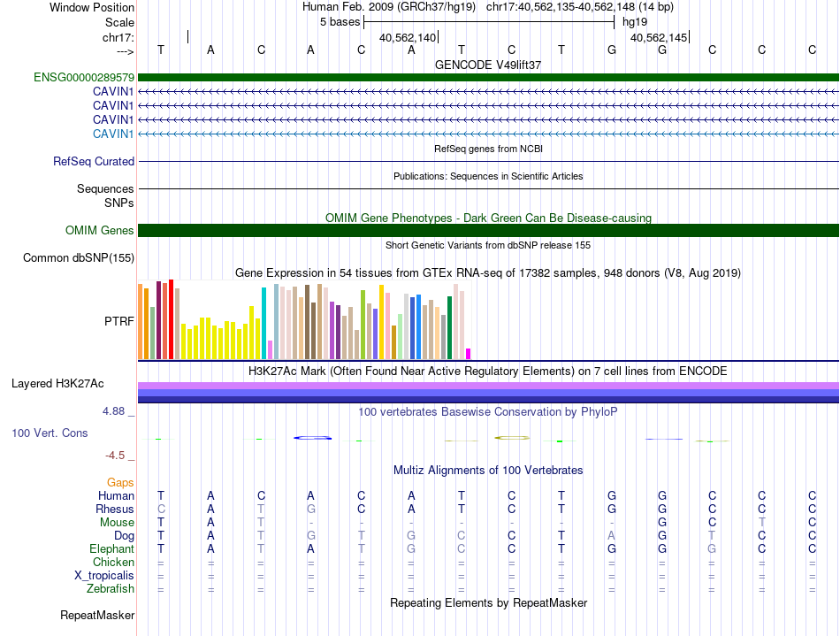Viewport: 840px width, 636px height.
Task: Select the Elephant species label
Action: [112, 548]
